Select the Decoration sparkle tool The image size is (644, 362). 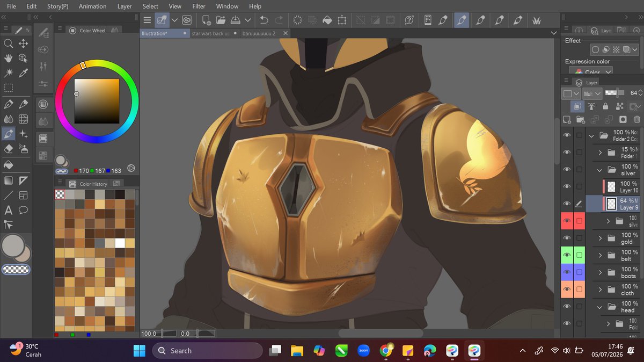[x=23, y=134]
